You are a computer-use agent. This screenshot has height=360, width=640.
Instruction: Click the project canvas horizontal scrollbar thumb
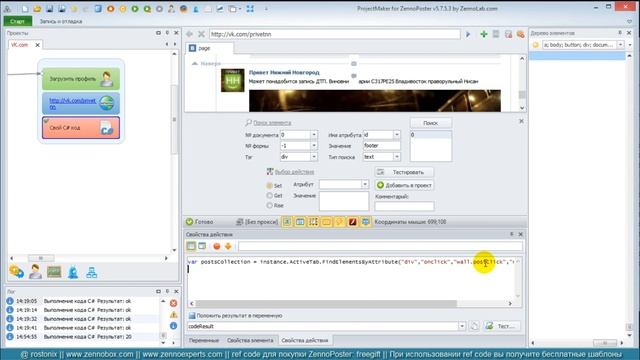coord(40,258)
